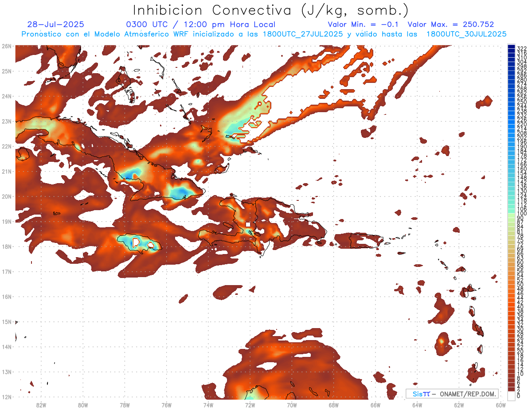
Task: Click the 15N latitude label
Action: pyautogui.click(x=7, y=321)
